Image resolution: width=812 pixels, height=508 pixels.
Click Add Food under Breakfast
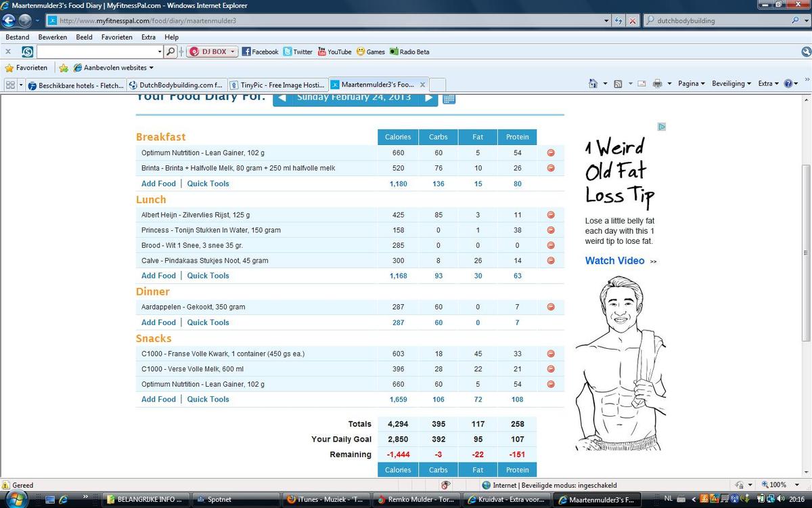tap(158, 184)
